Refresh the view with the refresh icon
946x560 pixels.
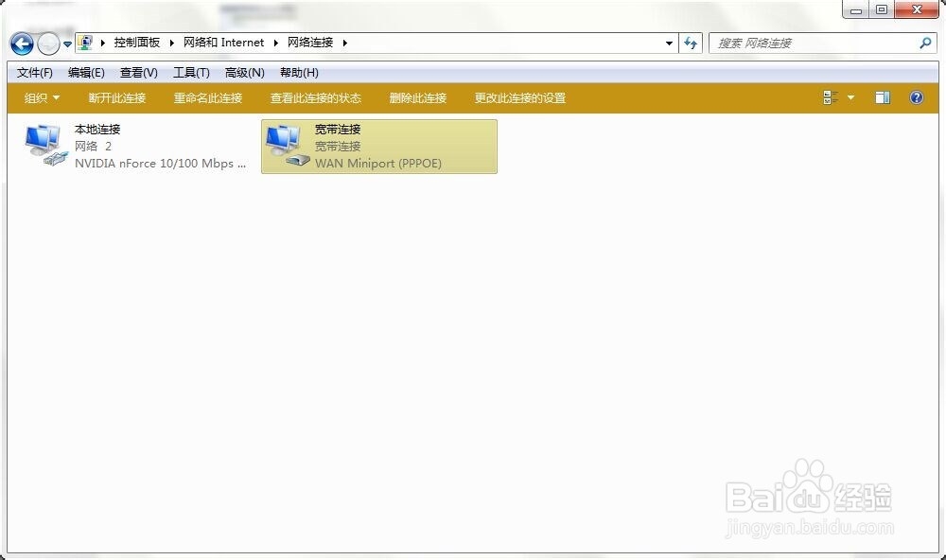tap(690, 44)
